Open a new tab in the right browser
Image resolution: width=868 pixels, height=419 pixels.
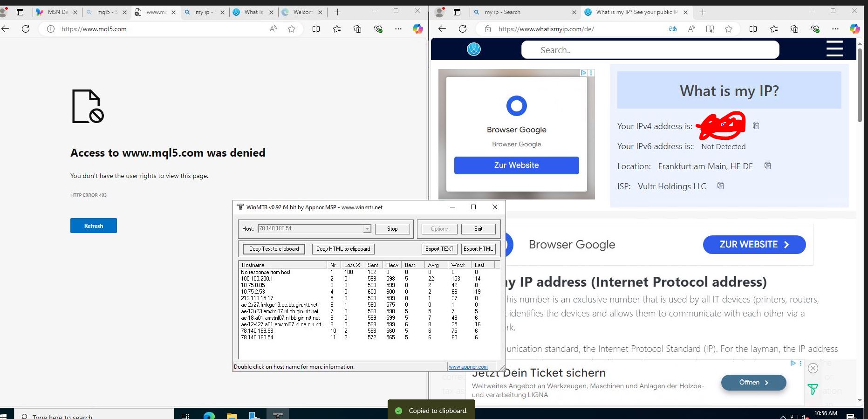coord(703,12)
